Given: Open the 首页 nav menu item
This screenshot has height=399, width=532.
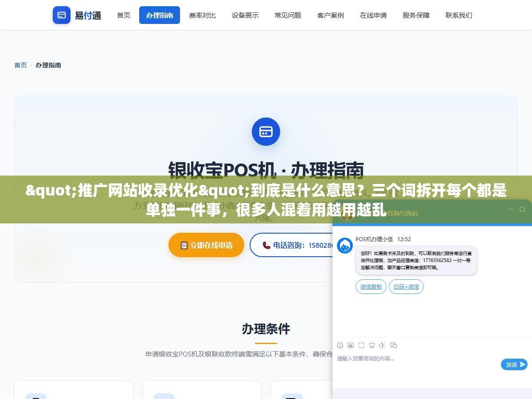Looking at the screenshot, I should click(124, 15).
